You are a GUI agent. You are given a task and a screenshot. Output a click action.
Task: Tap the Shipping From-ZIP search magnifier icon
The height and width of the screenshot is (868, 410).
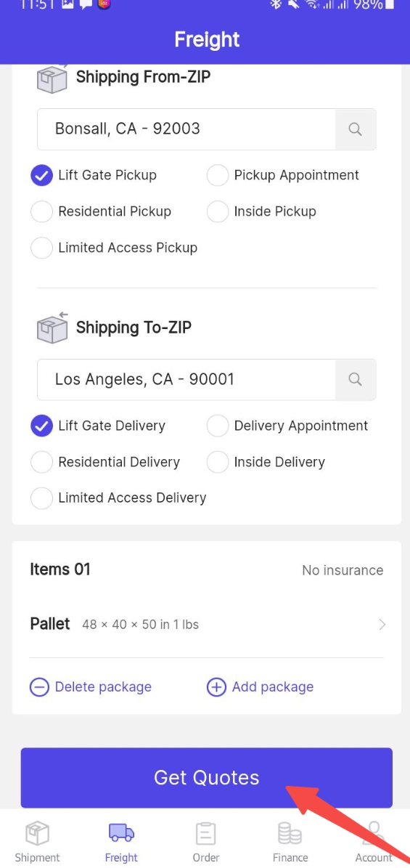(x=356, y=129)
